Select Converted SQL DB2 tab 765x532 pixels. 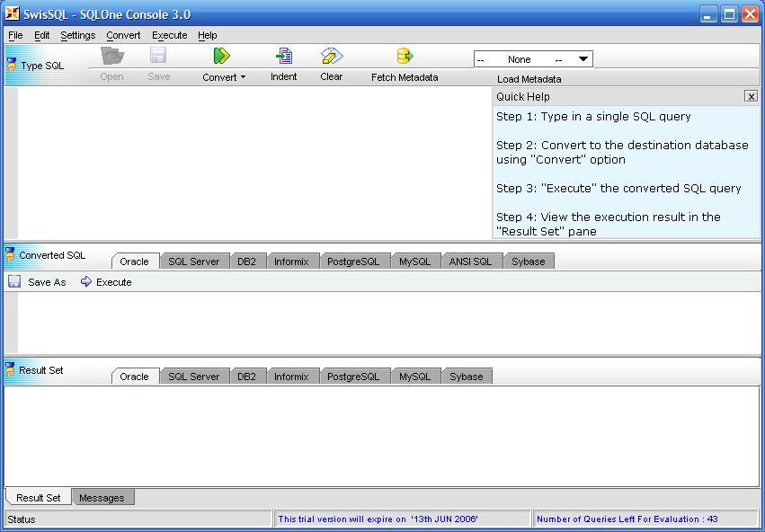pyautogui.click(x=247, y=262)
